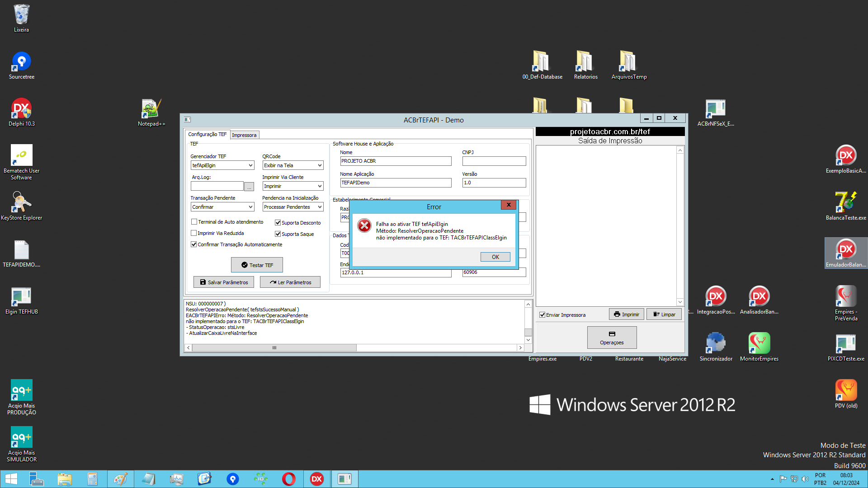
Task: Launch Acqio Mais PRODUÇÃO shortcut
Action: [x=21, y=397]
